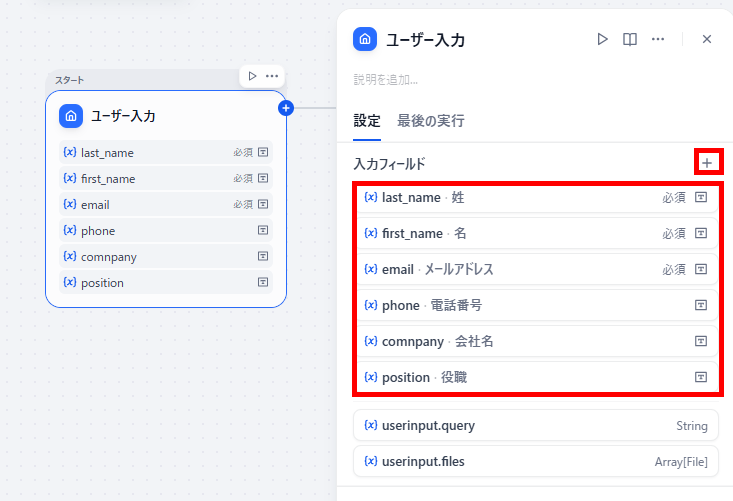Select the 設定 tab

367,121
